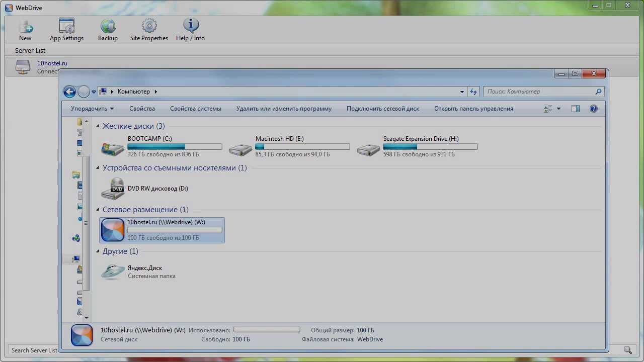Click the BOOTCAMP (C:) usage bar
The height and width of the screenshot is (362, 644).
click(x=175, y=147)
